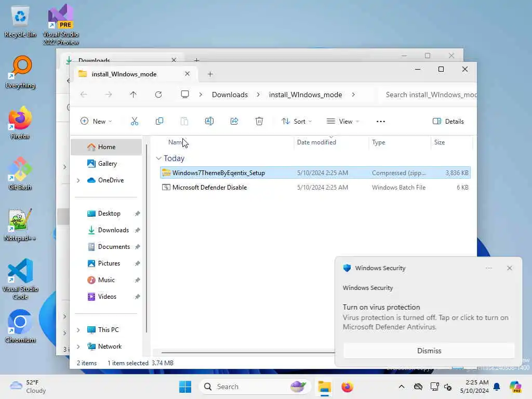
Task: Open Visual Studio Code desktop icon
Action: pos(20,279)
